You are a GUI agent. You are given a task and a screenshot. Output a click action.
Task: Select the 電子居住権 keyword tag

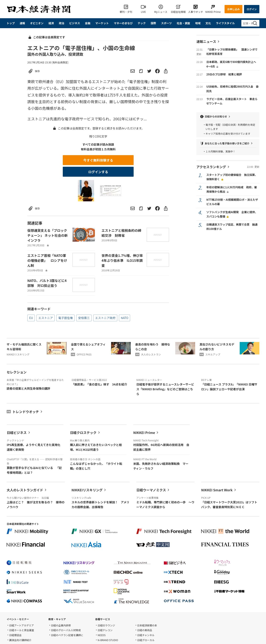65,318
